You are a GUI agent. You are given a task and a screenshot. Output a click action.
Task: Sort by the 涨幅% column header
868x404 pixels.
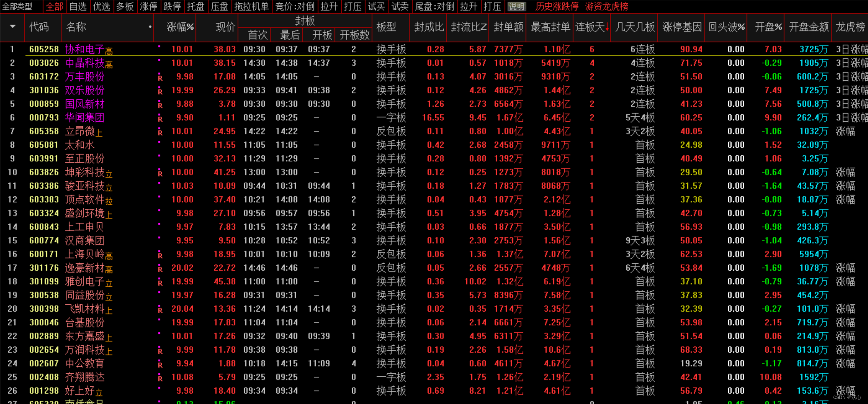pos(180,27)
